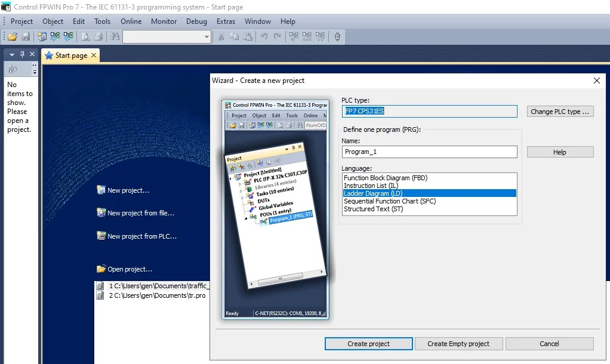The image size is (610, 364).
Task: Click the Undo arrow icon
Action: (x=264, y=36)
